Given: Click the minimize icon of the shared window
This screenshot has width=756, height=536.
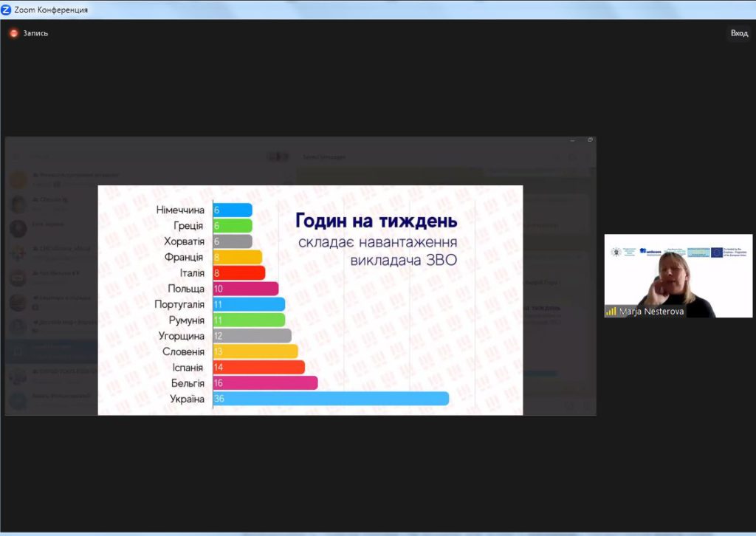Looking at the screenshot, I should 571,140.
